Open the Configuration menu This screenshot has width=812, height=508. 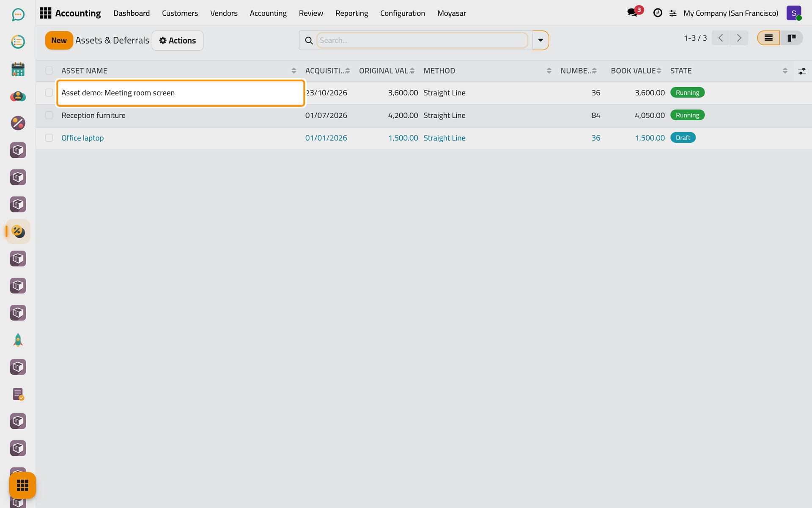402,13
